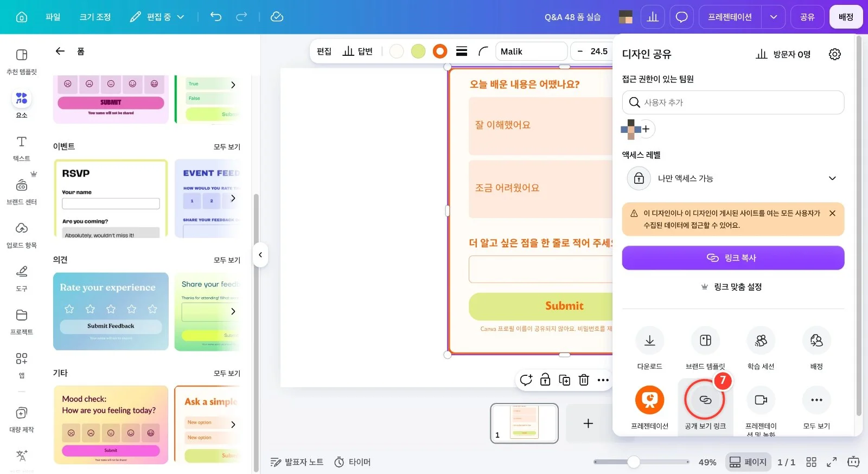This screenshot has width=868, height=474.
Task: Click the undo arrow
Action: [216, 17]
